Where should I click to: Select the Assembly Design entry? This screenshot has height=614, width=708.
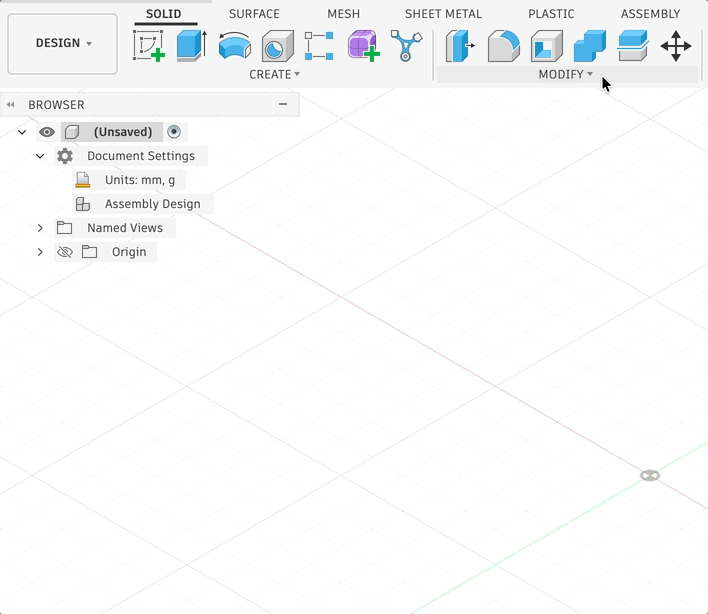pos(153,204)
